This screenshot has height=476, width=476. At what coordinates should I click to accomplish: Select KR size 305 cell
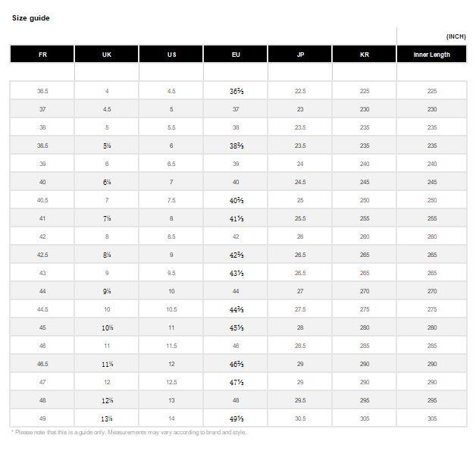click(365, 418)
